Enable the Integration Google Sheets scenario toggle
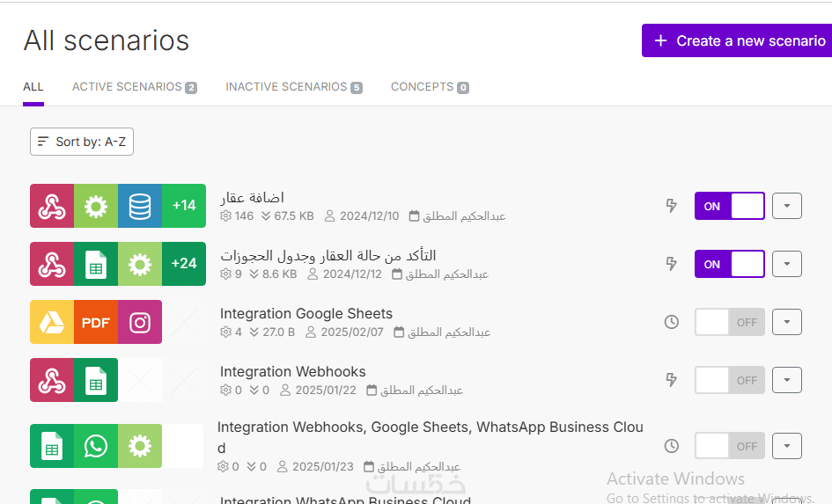This screenshot has height=504, width=832. pyautogui.click(x=729, y=322)
